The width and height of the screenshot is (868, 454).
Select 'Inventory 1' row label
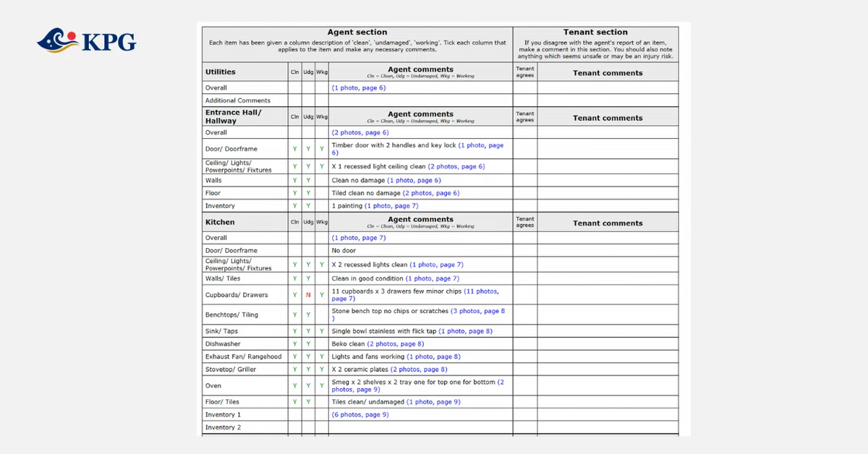coord(223,415)
